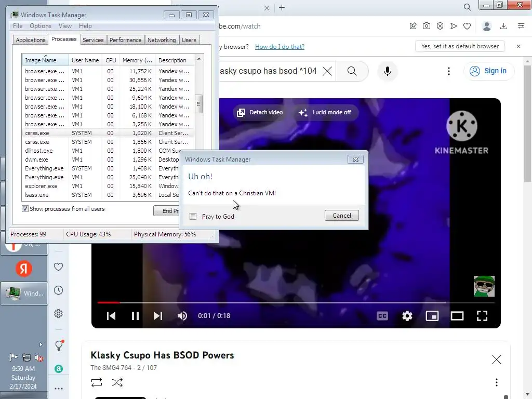532x399 pixels.
Task: Click Windows Task Manager taskbar button
Action: [24, 294]
